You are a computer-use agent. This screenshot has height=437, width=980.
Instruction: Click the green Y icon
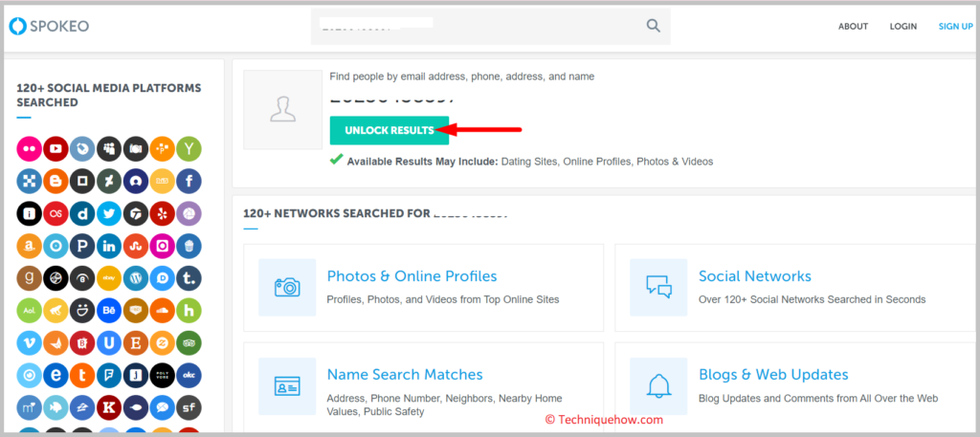(189, 148)
